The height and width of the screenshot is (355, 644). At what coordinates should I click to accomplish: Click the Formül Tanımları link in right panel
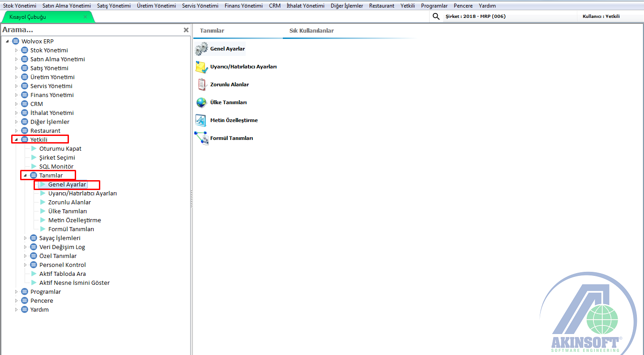[231, 138]
